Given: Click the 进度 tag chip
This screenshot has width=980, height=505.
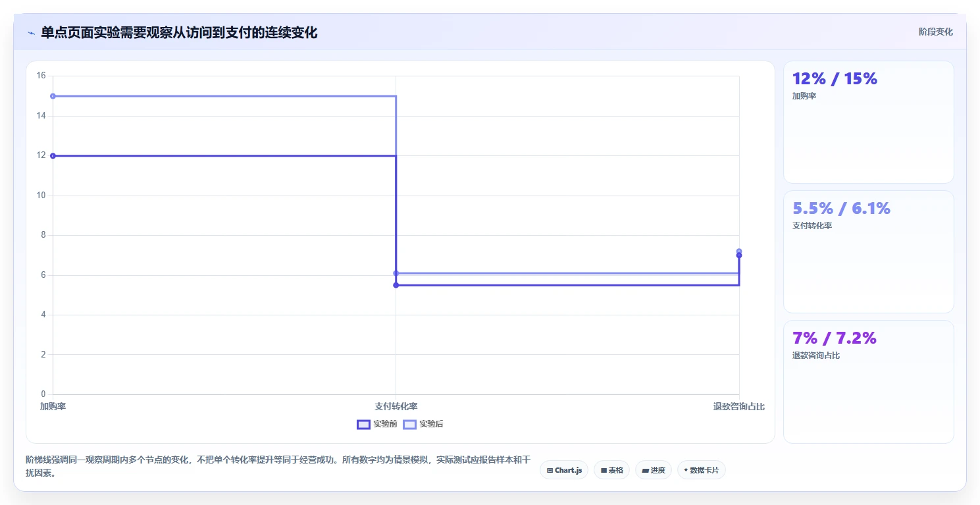Looking at the screenshot, I should point(653,470).
